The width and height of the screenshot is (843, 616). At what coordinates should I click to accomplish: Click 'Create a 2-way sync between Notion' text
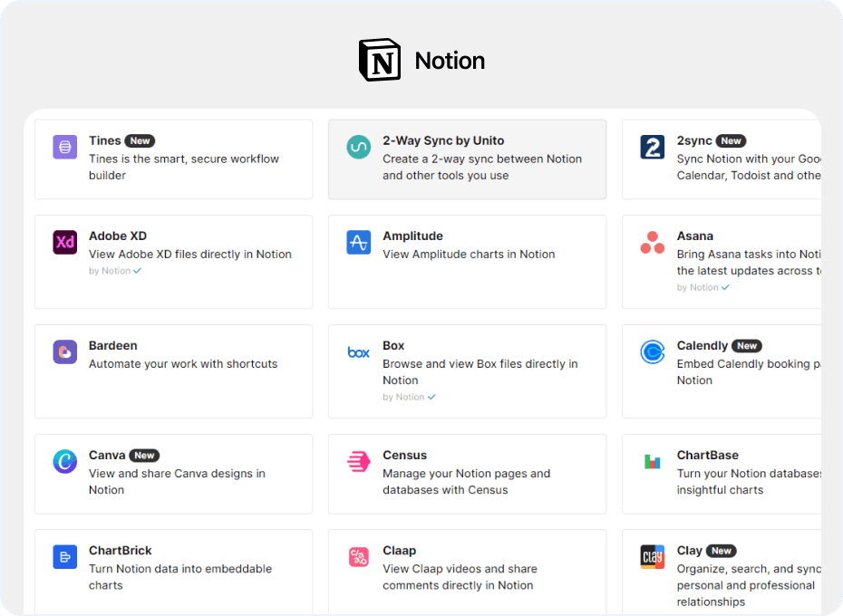[482, 168]
